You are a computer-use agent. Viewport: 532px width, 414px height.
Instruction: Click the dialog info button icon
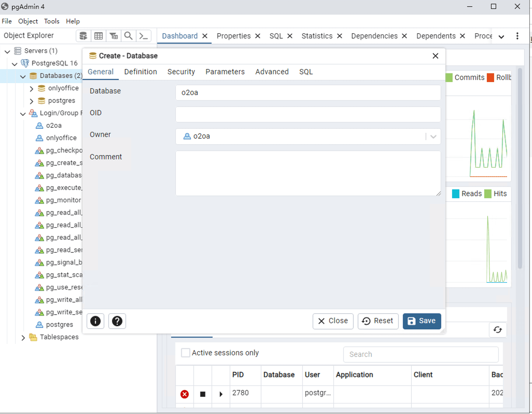tap(95, 321)
